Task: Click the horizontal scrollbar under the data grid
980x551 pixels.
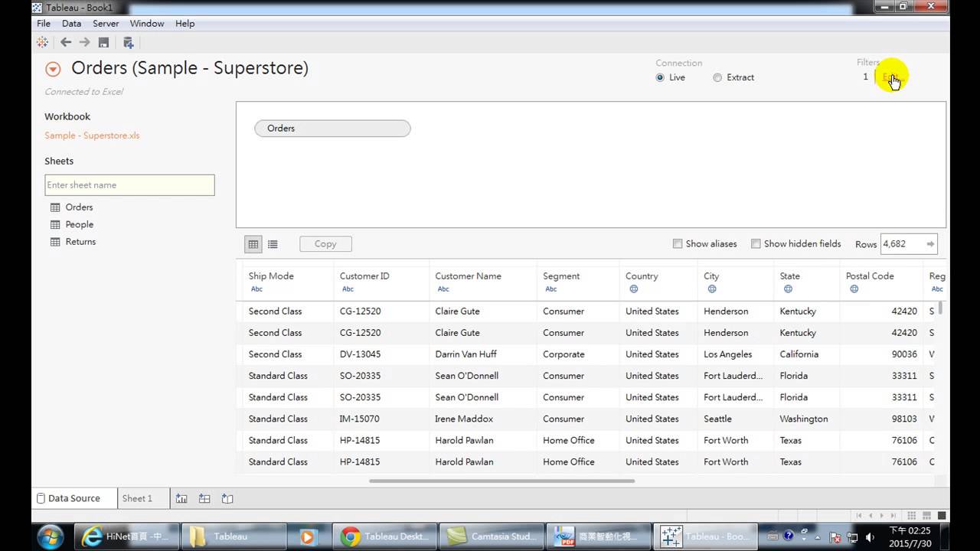Action: point(501,481)
